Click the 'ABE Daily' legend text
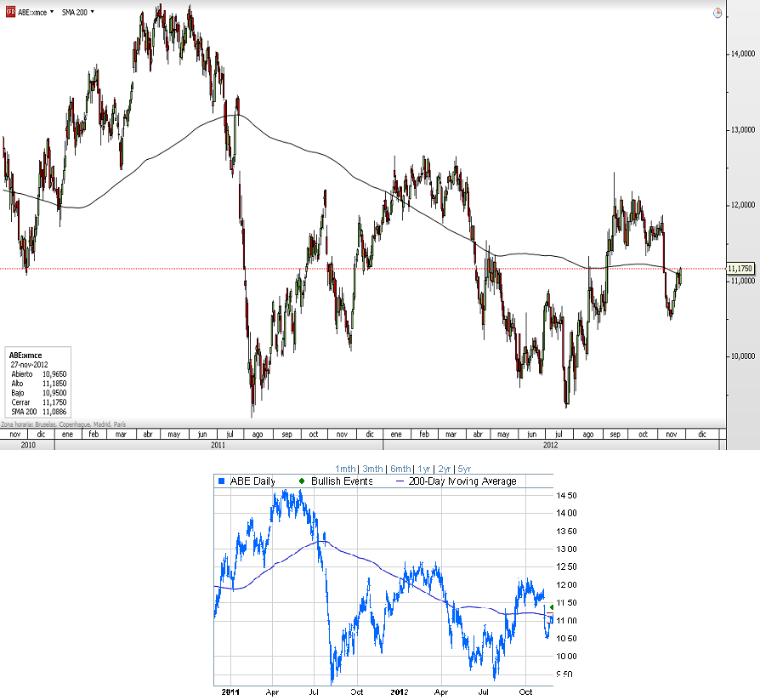760x700 pixels. click(x=252, y=481)
